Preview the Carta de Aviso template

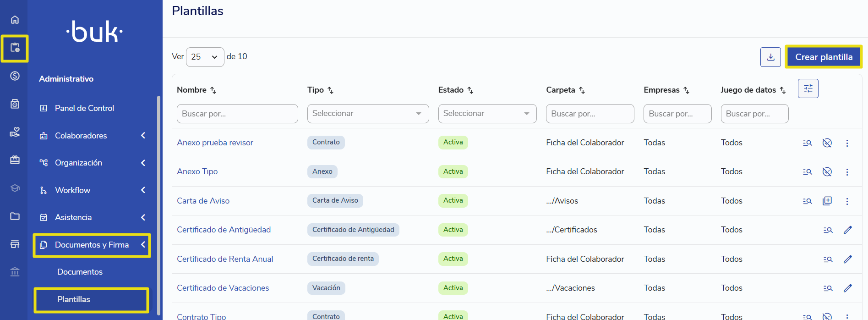tap(807, 201)
